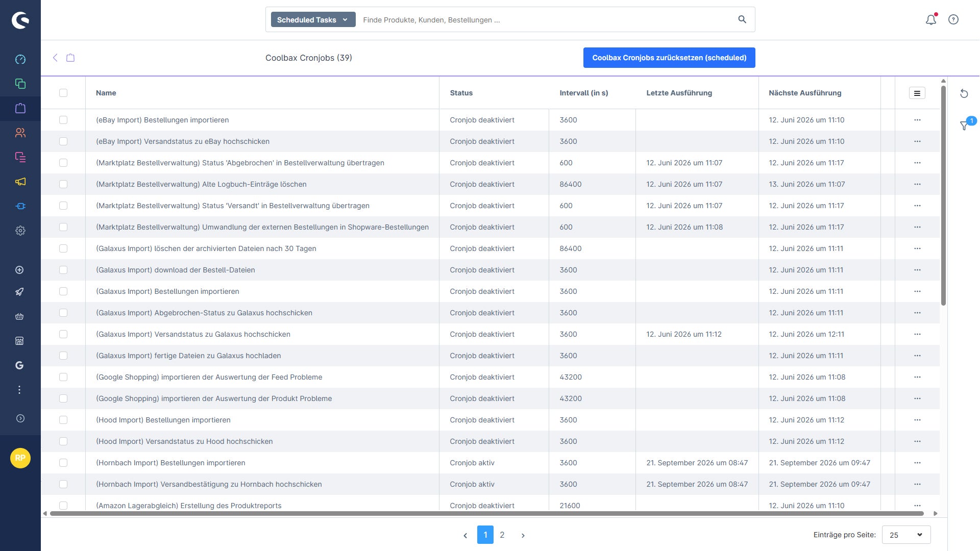Select page 1 in pagination
The width and height of the screenshot is (980, 551).
[x=485, y=535]
